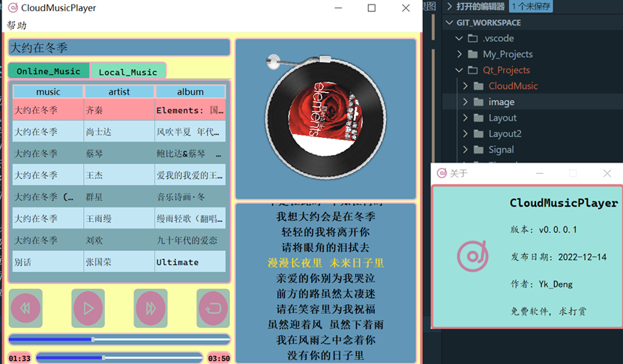Switch to the Online_Music tab
623x364 pixels.
point(49,71)
